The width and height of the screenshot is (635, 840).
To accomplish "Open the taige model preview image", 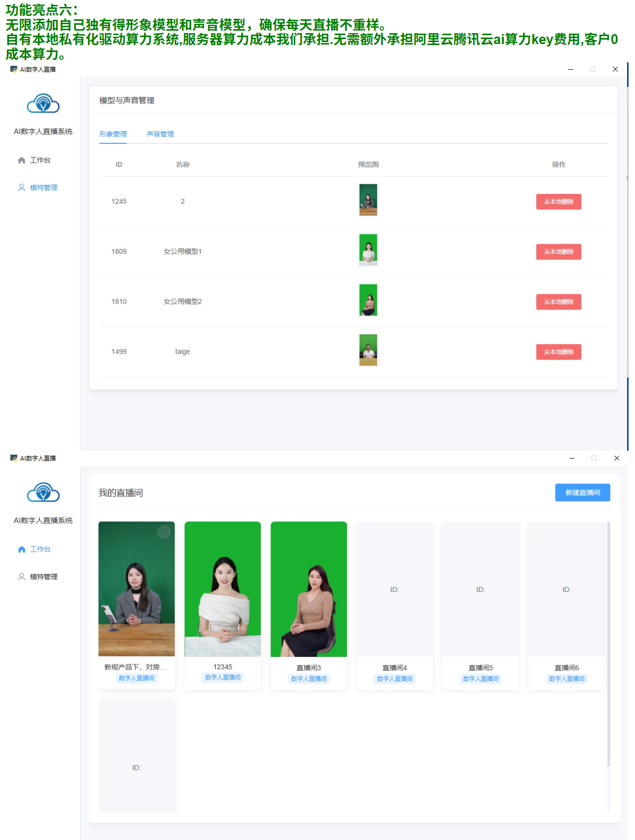I will tap(368, 350).
